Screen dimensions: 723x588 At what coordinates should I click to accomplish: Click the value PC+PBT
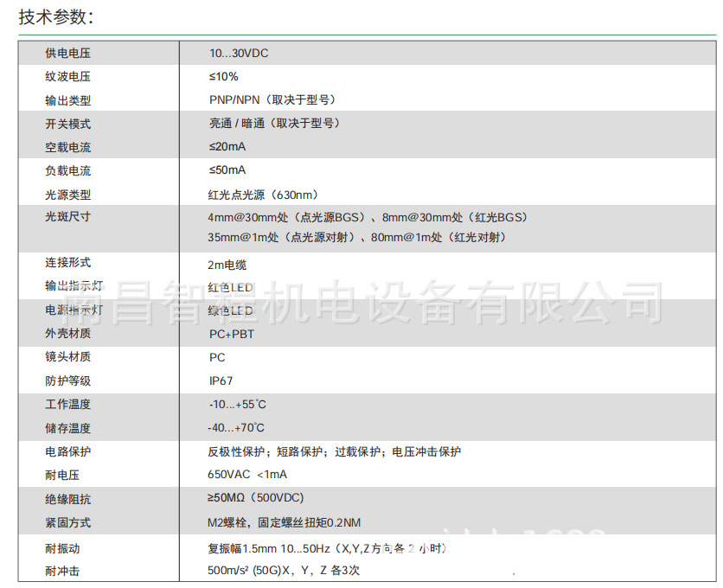pyautogui.click(x=232, y=335)
